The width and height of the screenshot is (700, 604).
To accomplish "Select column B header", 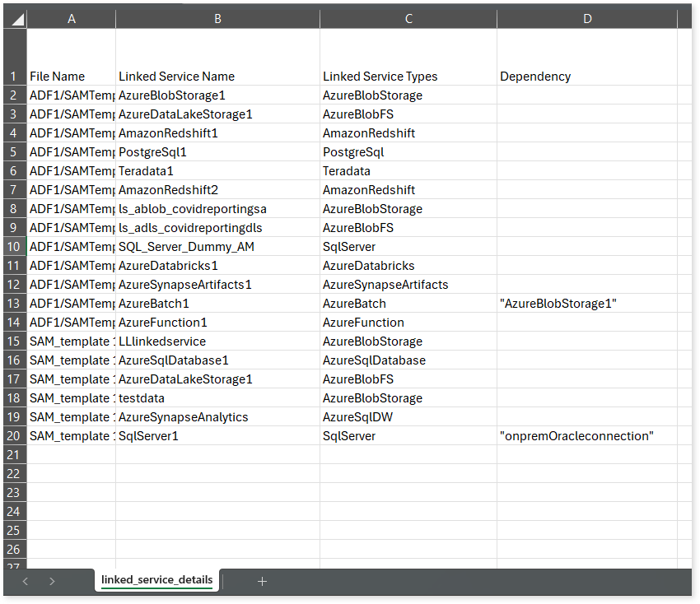I will coord(217,19).
